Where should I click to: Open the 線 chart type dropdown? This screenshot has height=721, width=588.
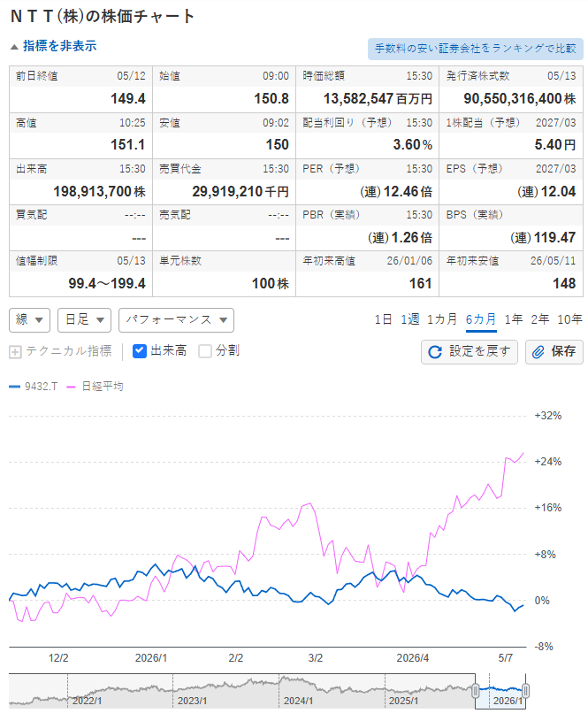(x=29, y=320)
